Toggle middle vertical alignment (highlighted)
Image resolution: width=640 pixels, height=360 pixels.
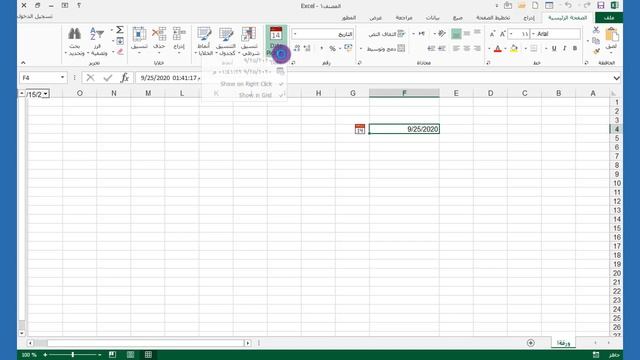coord(456,34)
